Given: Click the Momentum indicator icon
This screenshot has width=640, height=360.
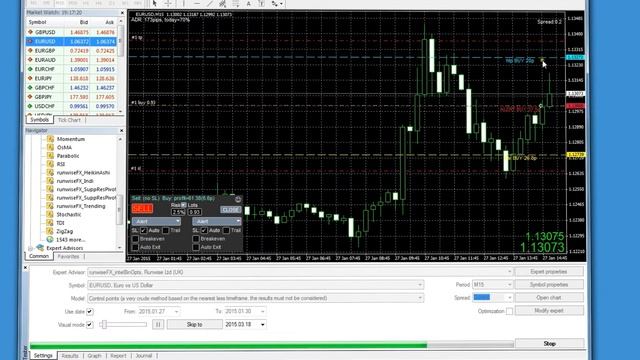Looking at the screenshot, I should (x=50, y=139).
